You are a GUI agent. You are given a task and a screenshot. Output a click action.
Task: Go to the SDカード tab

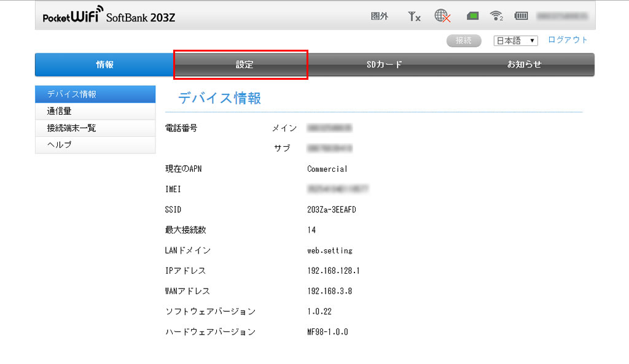(x=384, y=64)
